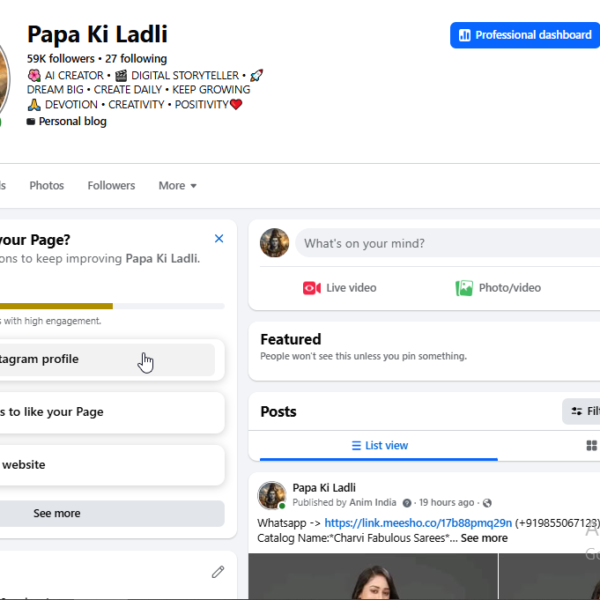Click the composer profile avatar
Screen dimensions: 600x600
pyautogui.click(x=274, y=243)
